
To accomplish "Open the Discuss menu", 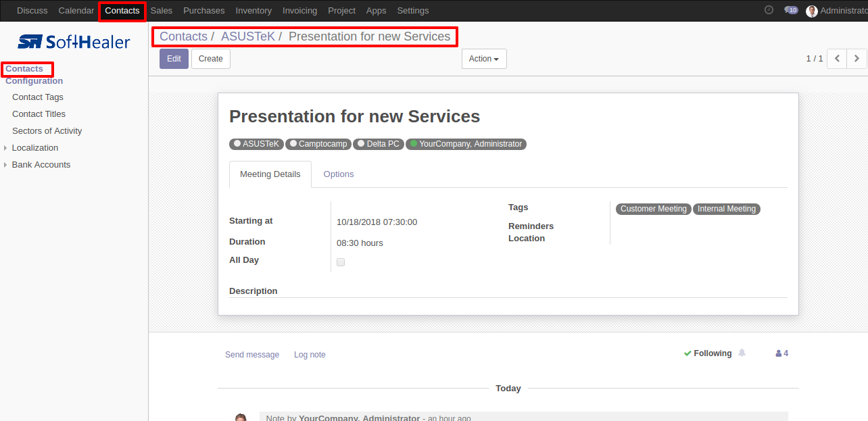I will click(32, 11).
